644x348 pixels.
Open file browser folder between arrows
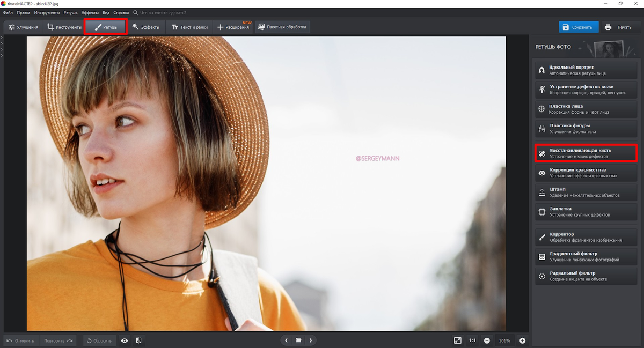pos(298,340)
